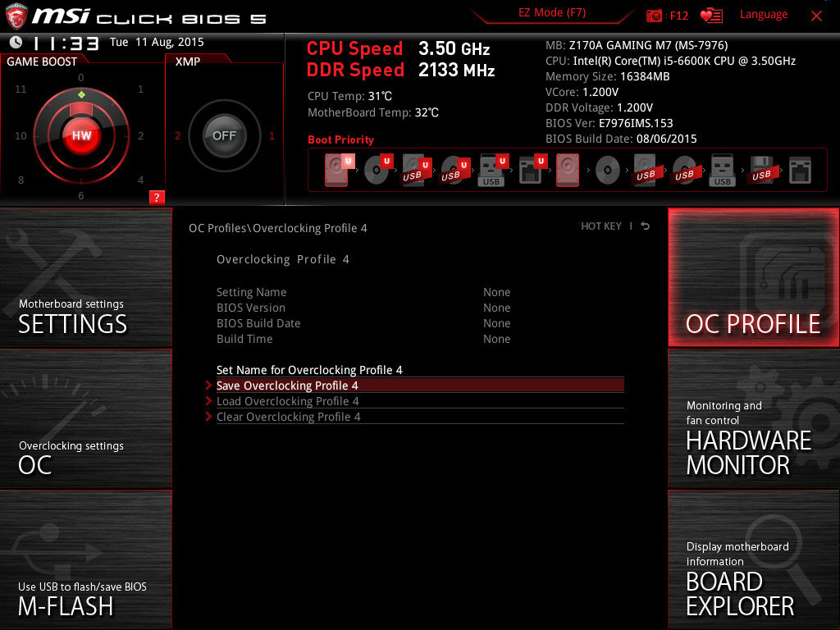
Task: Click the MotherBoard Temp 32°C reading
Action: pos(373,112)
